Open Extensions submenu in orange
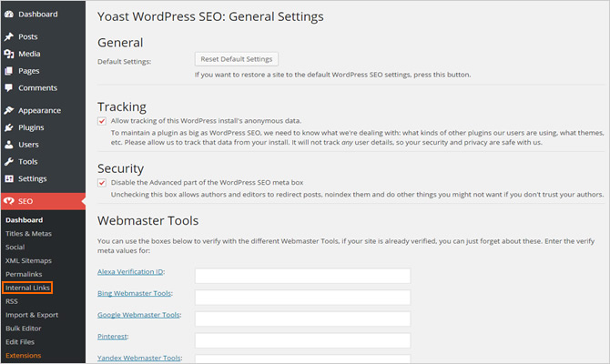This screenshot has width=610, height=364. 24,356
